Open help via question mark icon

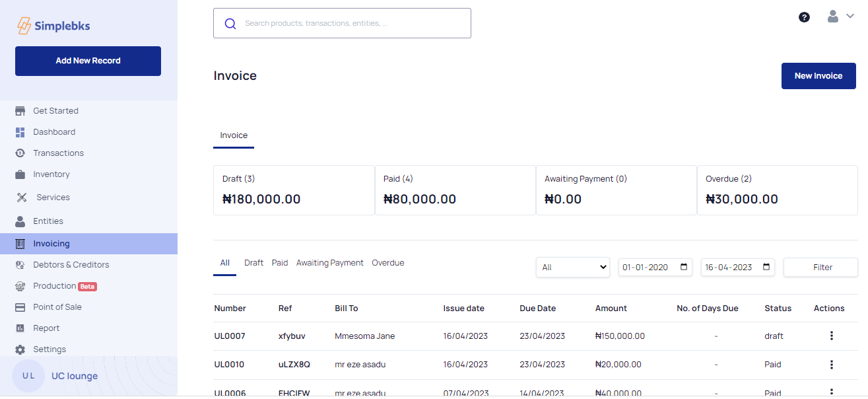(x=804, y=17)
